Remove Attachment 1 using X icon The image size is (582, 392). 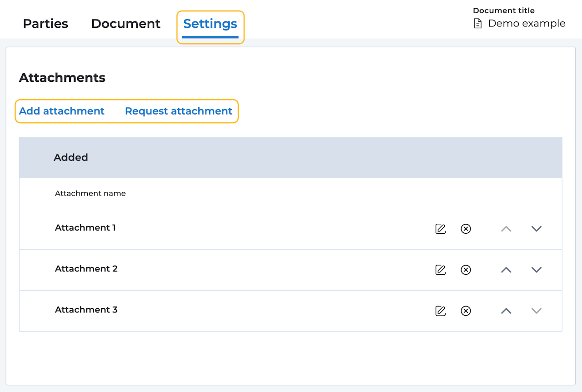point(466,229)
